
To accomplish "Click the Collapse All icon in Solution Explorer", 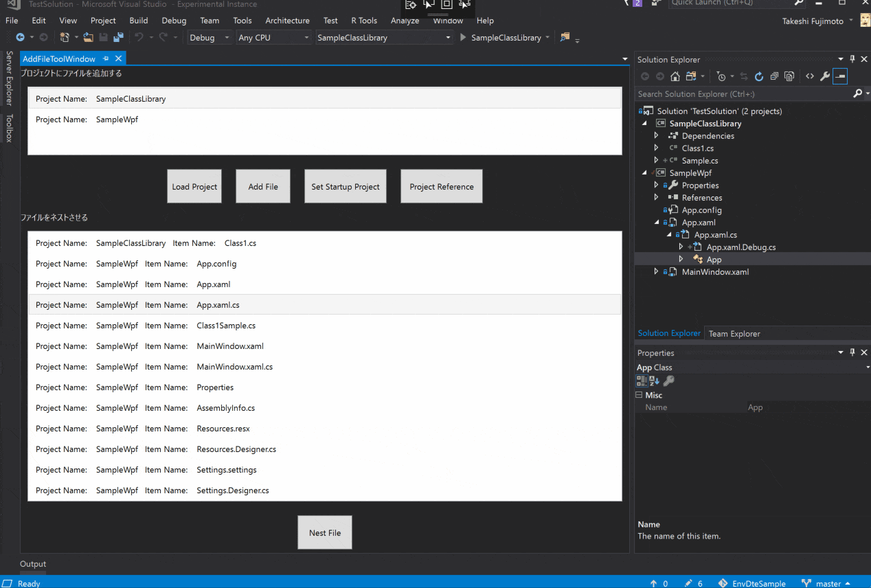I will click(774, 76).
